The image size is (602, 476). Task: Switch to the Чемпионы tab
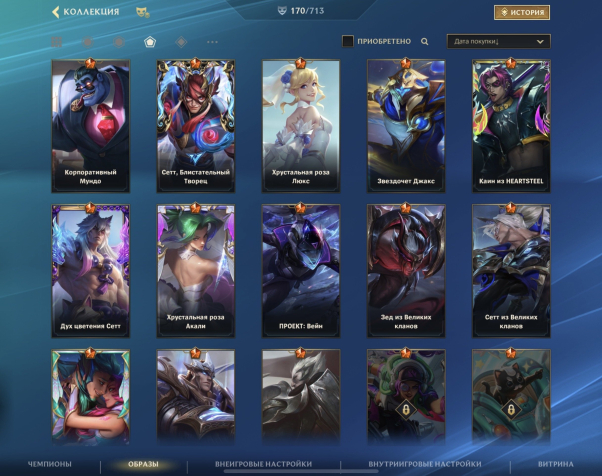pyautogui.click(x=50, y=464)
